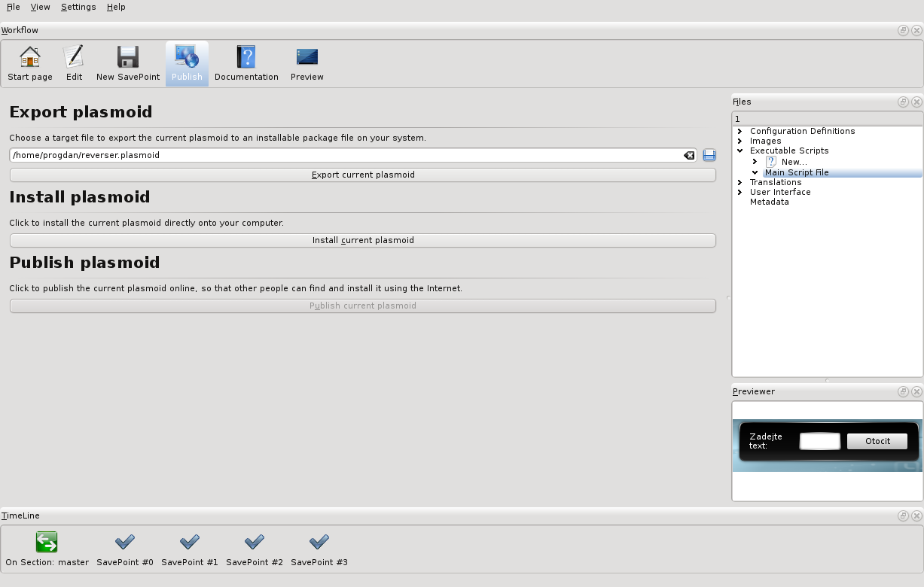Show the Preview panel icon
924x587 pixels.
307,64
